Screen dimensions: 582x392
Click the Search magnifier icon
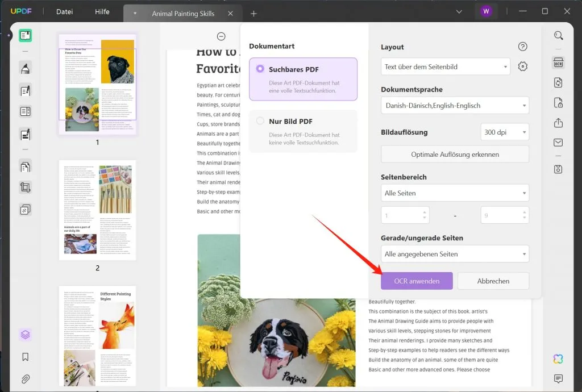558,36
